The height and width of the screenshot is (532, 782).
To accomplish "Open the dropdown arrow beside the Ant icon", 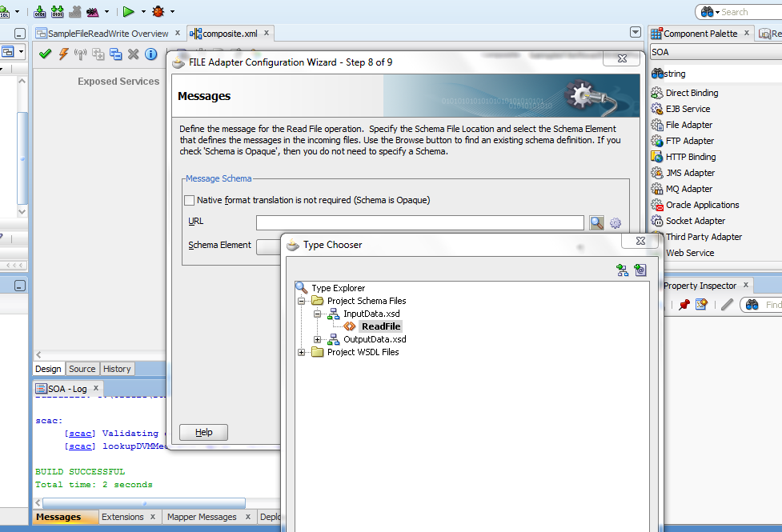I will pyautogui.click(x=106, y=11).
